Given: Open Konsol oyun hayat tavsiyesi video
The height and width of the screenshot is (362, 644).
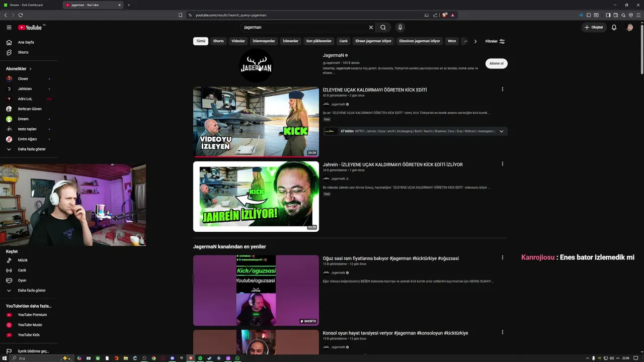Looking at the screenshot, I should point(395,333).
